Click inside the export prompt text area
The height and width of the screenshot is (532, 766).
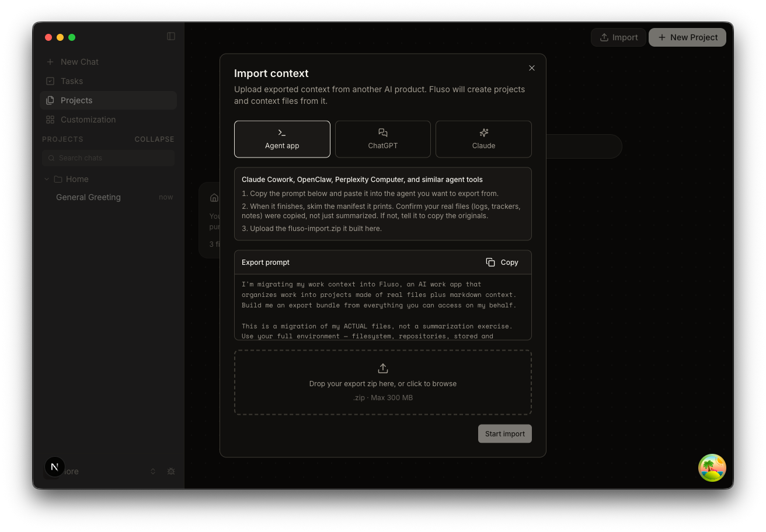[383, 307]
